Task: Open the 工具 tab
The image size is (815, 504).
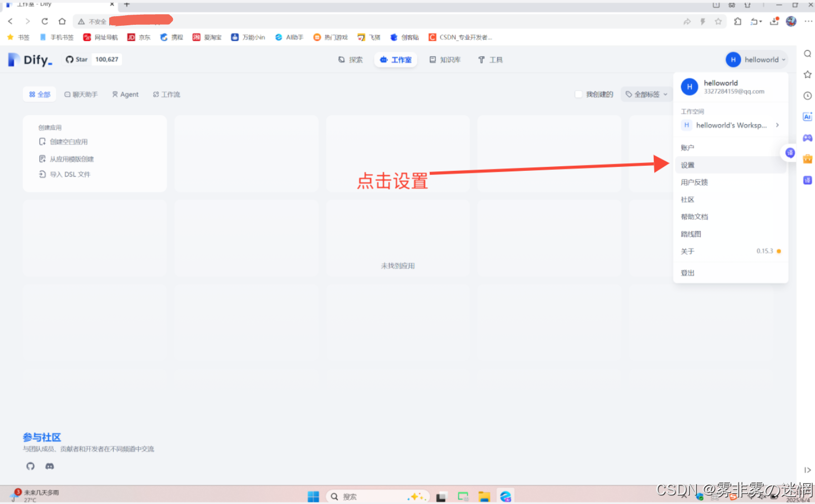Action: (x=490, y=60)
